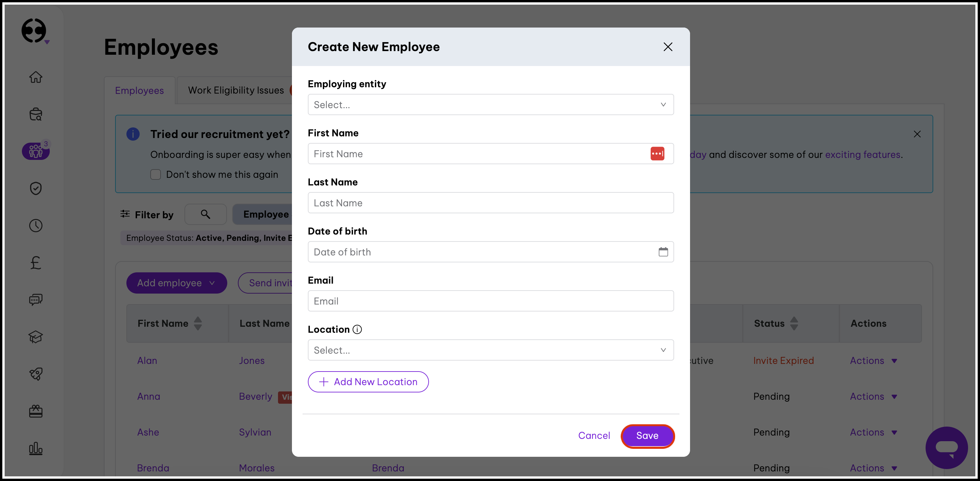The height and width of the screenshot is (481, 980).
Task: Click the Cancel link
Action: click(x=594, y=436)
